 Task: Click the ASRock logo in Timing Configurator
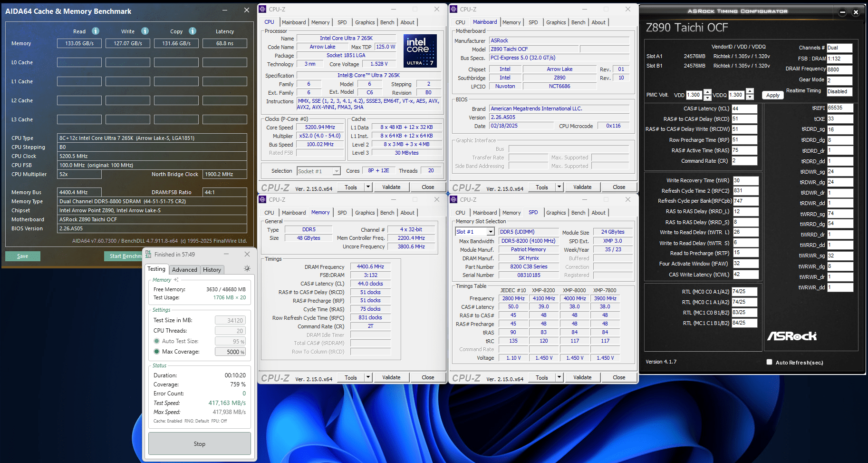point(791,336)
